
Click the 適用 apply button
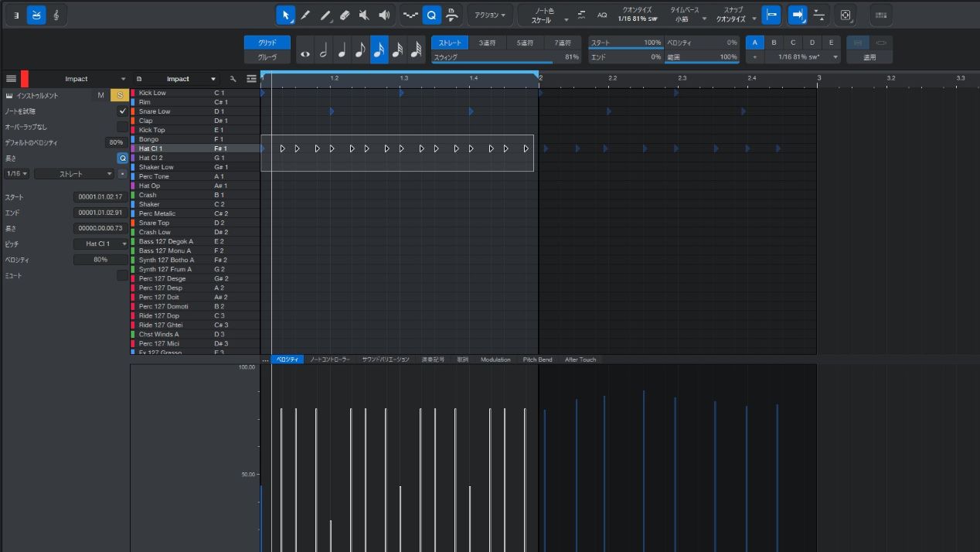pos(869,57)
